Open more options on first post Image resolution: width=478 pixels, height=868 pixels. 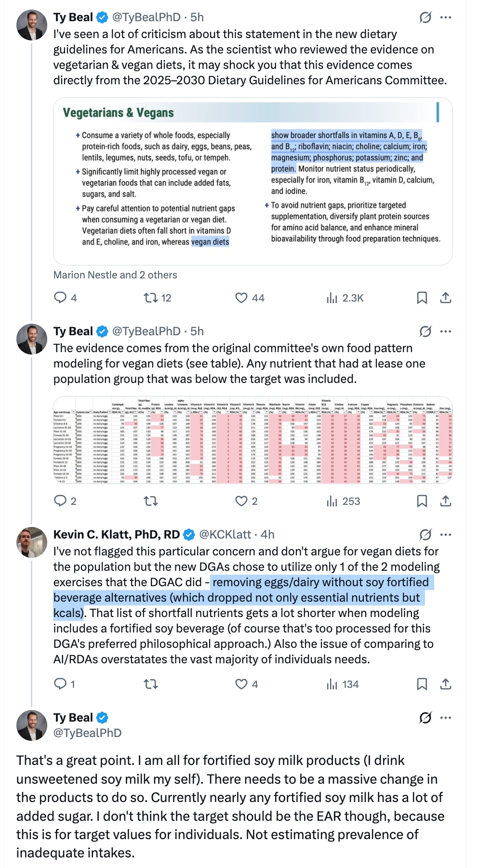click(446, 18)
